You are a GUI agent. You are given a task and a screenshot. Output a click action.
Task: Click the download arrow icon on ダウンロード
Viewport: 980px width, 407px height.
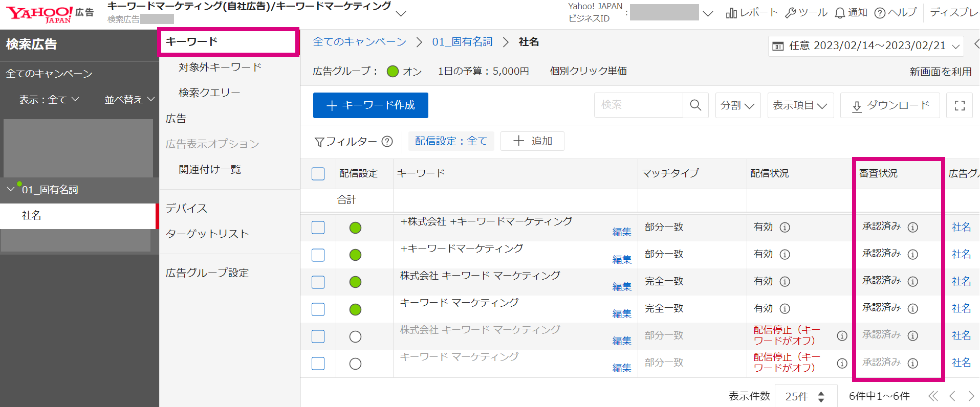click(857, 106)
